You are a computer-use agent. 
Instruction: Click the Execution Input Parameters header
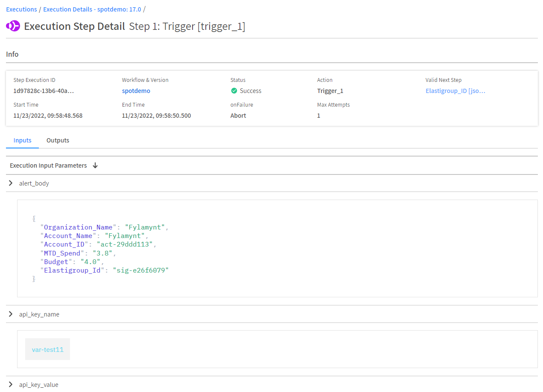coord(48,166)
